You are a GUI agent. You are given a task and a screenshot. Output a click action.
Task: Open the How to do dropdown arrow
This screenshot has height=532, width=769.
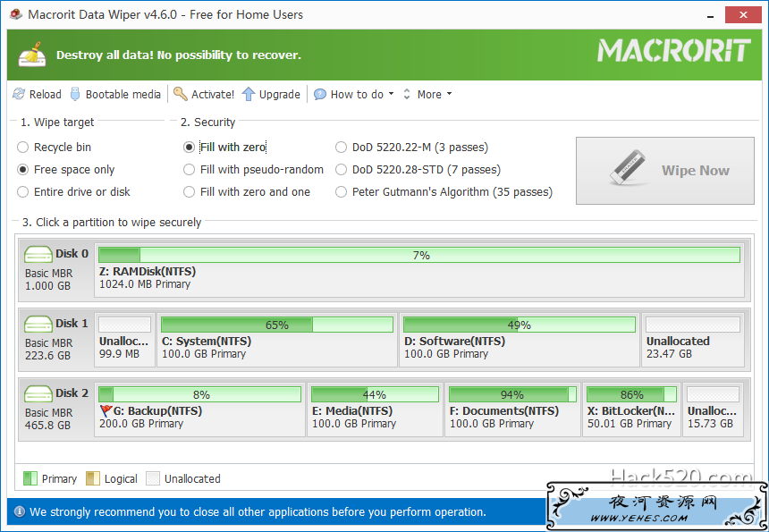point(391,94)
